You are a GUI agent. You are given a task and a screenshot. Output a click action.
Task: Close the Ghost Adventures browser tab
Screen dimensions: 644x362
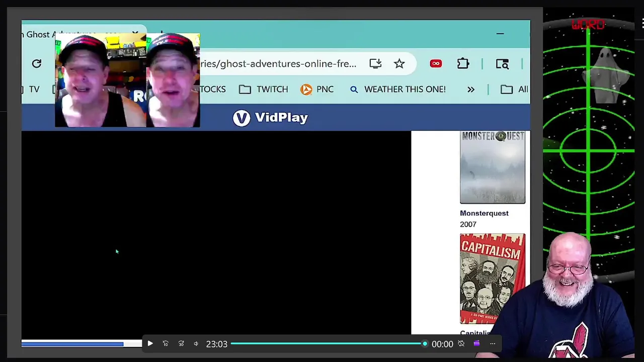[x=135, y=34]
